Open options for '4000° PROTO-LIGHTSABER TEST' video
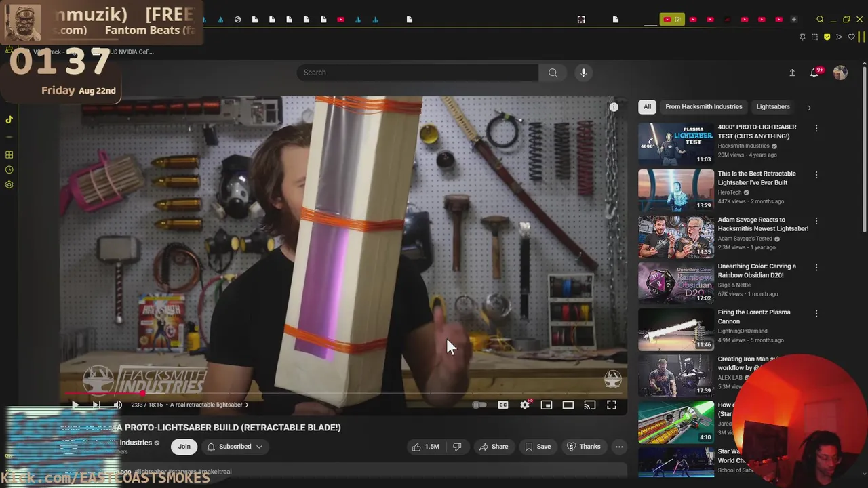This screenshot has height=488, width=868. [x=816, y=128]
